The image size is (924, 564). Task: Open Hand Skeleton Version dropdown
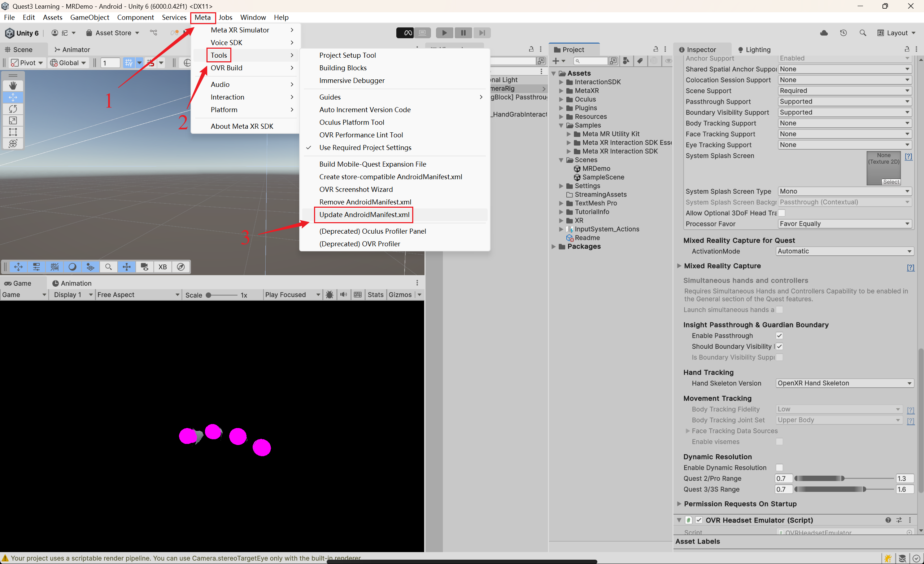click(844, 383)
